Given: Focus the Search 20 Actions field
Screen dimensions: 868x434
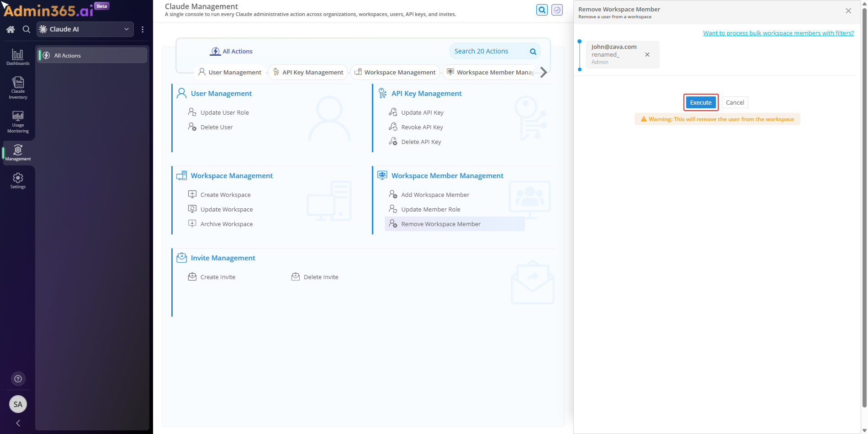Looking at the screenshot, I should pyautogui.click(x=495, y=51).
